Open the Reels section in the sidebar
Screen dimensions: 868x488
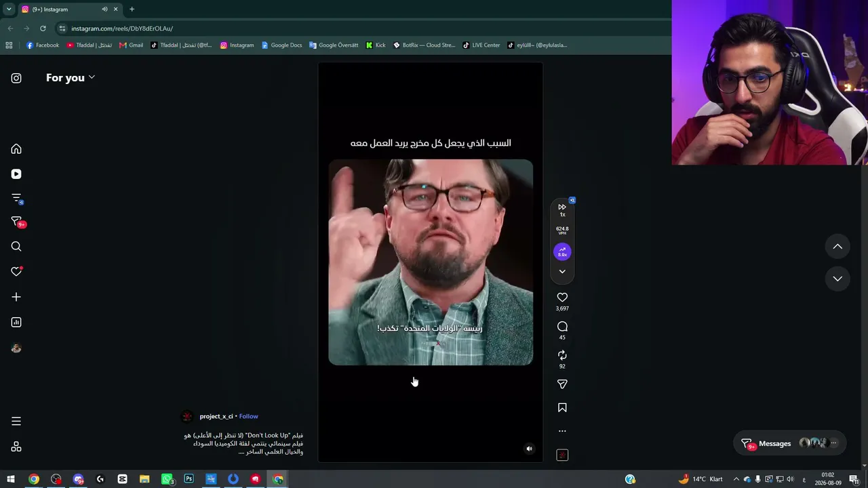pos(16,174)
